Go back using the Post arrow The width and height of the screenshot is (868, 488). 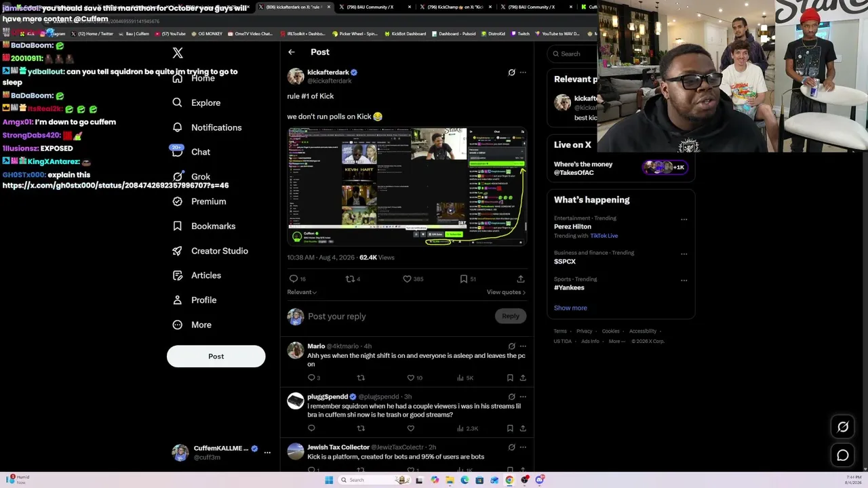(x=292, y=52)
